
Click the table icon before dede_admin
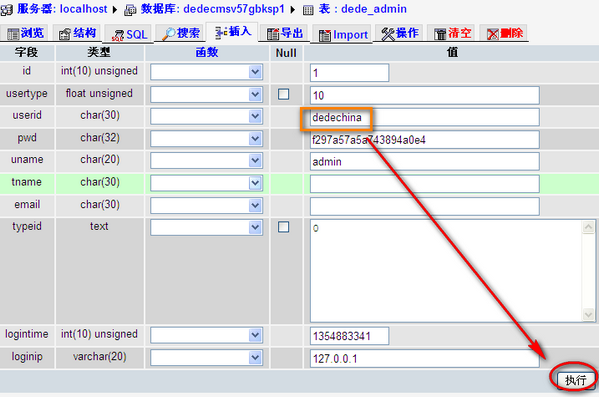308,10
